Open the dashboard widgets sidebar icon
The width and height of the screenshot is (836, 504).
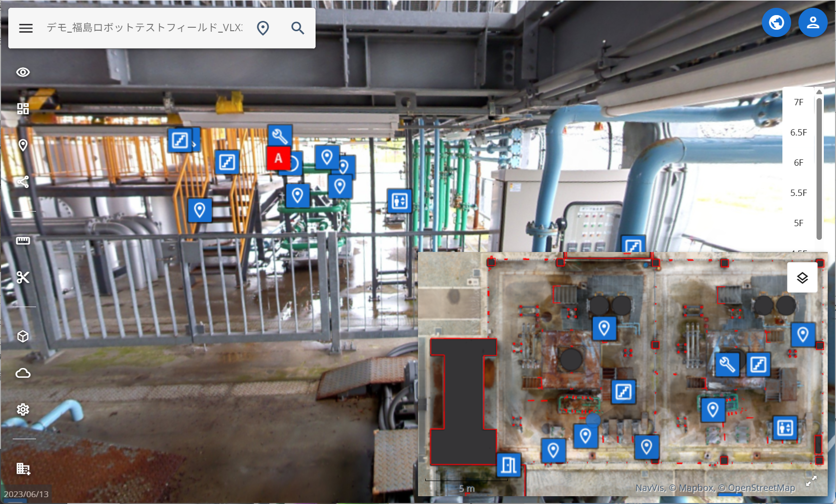tap(23, 109)
